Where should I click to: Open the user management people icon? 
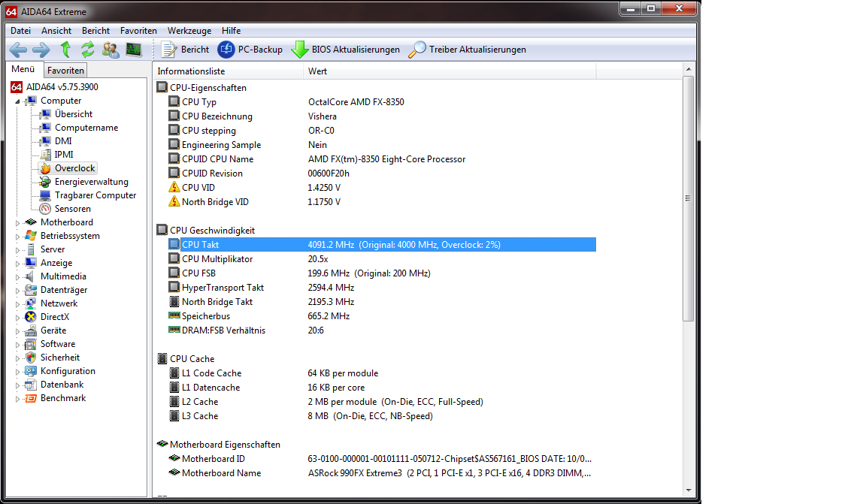click(x=111, y=50)
